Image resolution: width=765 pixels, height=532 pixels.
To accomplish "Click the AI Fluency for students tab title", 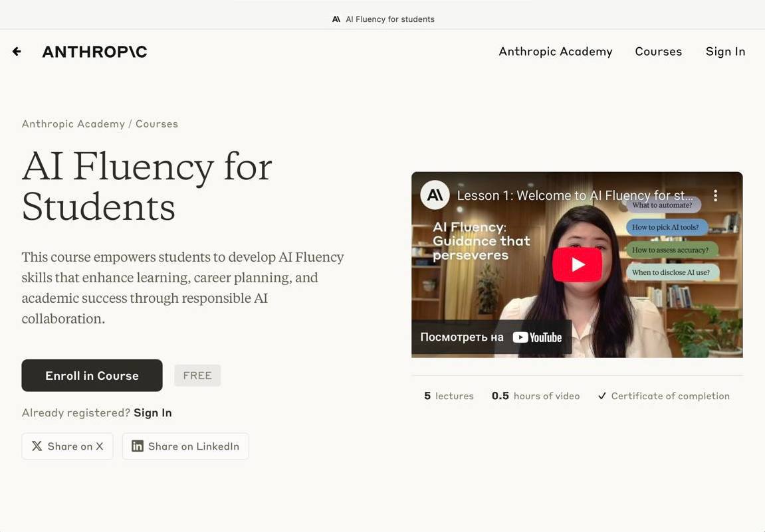I will tap(389, 19).
